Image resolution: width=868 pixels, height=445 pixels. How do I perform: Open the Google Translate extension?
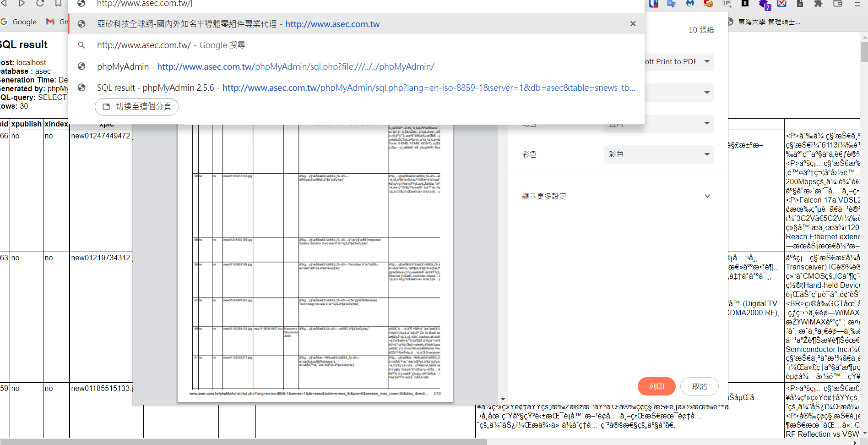pyautogui.click(x=672, y=3)
